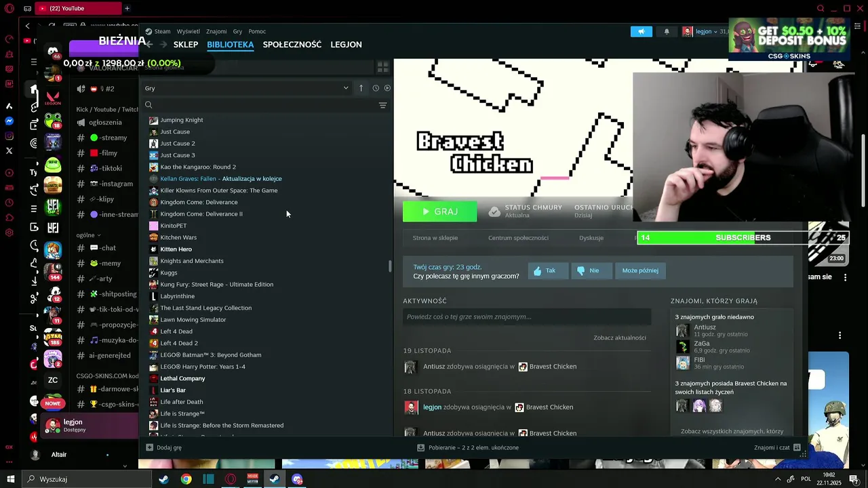Open Chrome from Windows taskbar
This screenshot has width=868, height=488.
(x=186, y=479)
